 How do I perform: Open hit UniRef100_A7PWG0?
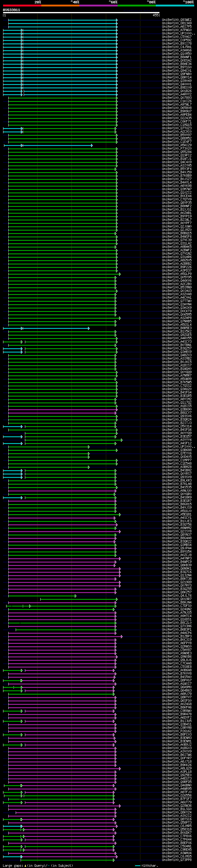point(177,30)
